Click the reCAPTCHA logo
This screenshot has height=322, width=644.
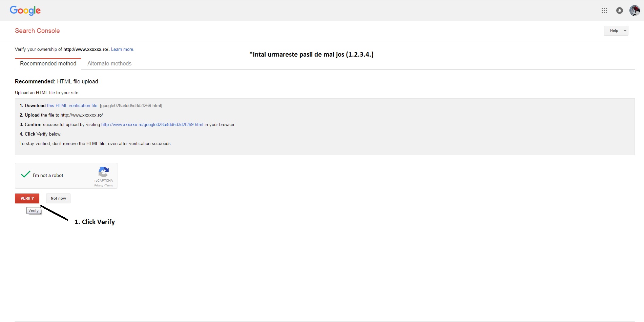pos(104,172)
